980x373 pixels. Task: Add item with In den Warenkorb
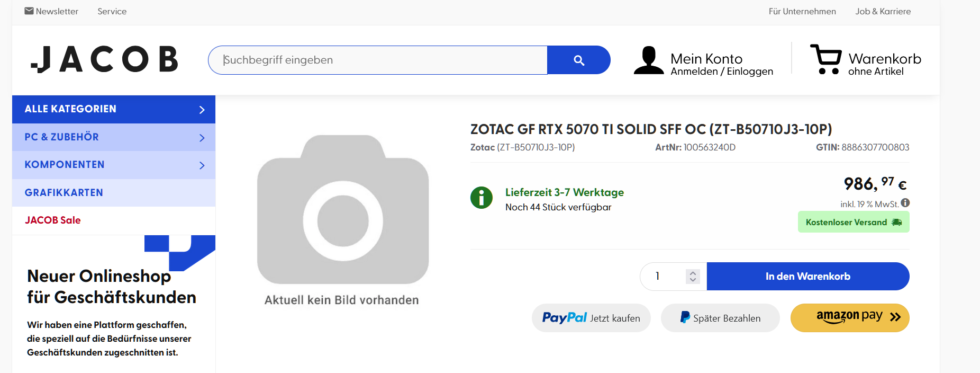tap(808, 276)
